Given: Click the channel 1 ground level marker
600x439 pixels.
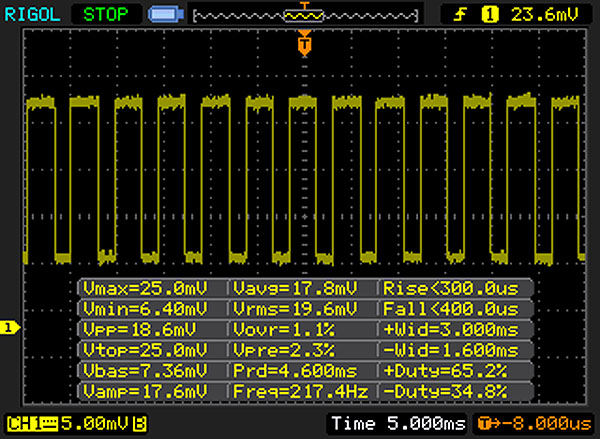Looking at the screenshot, I should (10, 328).
